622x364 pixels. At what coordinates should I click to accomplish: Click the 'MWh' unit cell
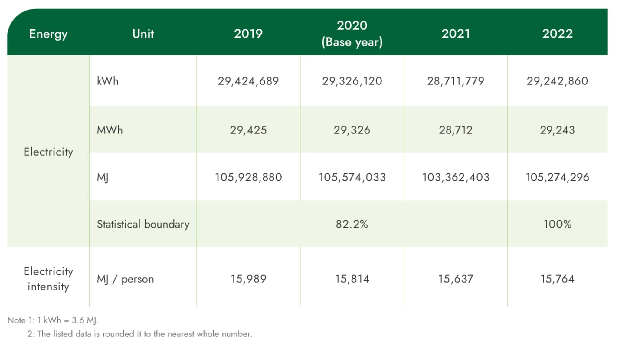coord(110,130)
